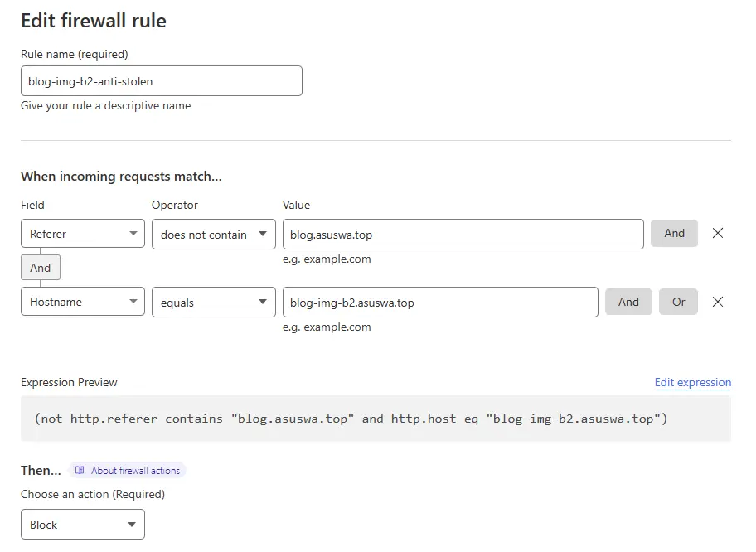
Task: Add an Or condition after Hostname row
Action: [x=678, y=303]
